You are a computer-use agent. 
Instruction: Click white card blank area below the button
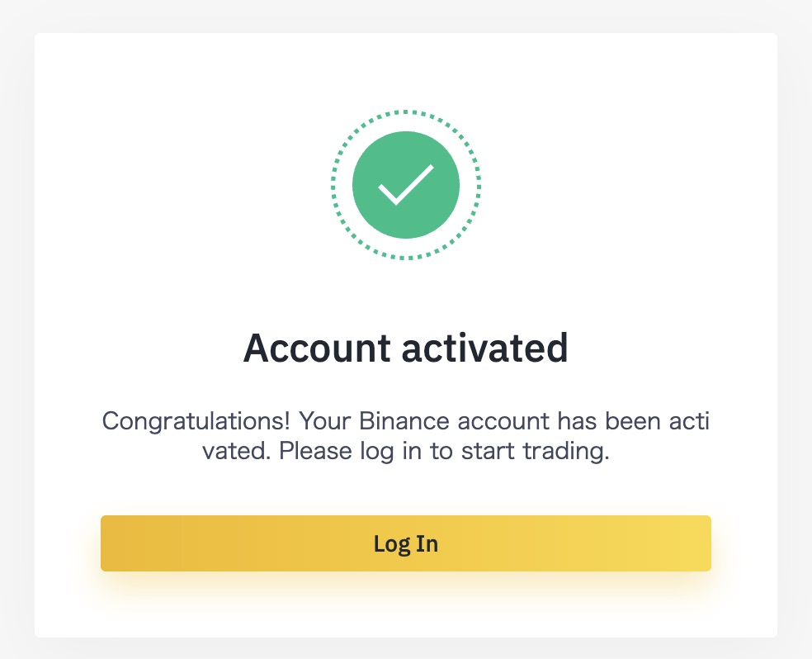[405, 609]
